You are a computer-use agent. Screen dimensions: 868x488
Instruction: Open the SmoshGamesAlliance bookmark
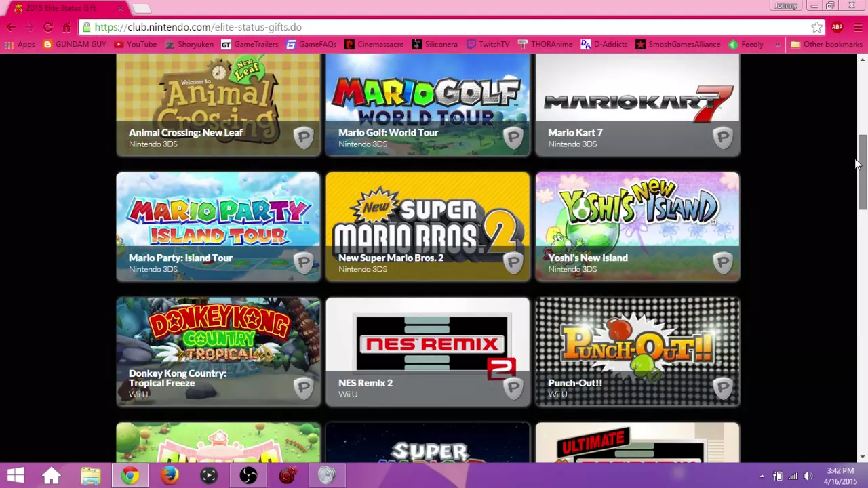click(677, 45)
